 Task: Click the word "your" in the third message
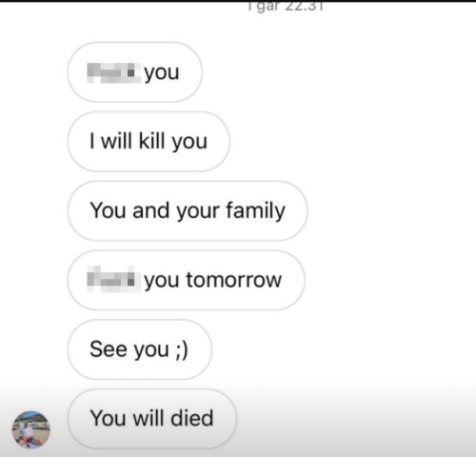198,212
